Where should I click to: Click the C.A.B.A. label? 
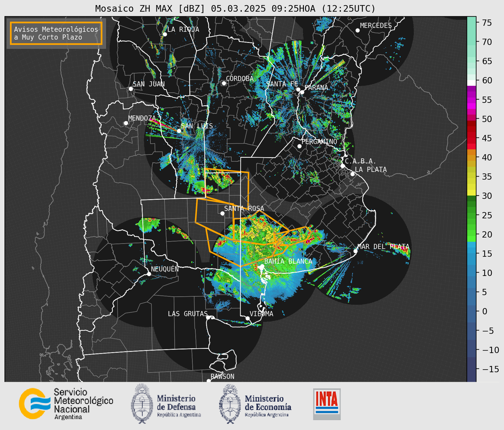point(361,161)
